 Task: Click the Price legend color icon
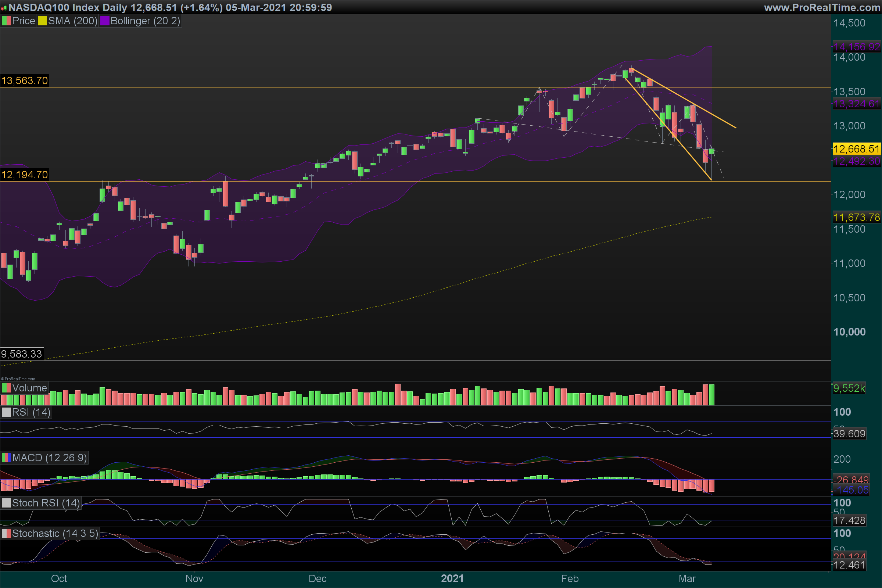[x=6, y=21]
